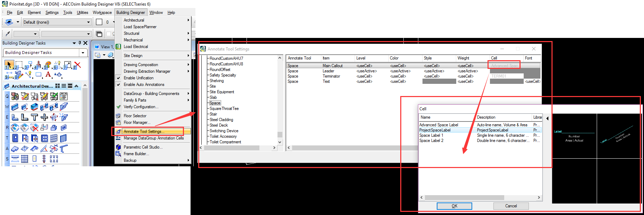Toggle the pin on Building Designer Tasks panel
The image size is (644, 215).
click(x=80, y=43)
